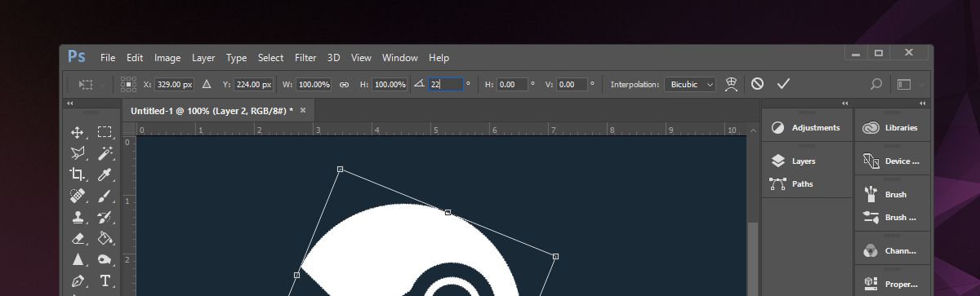The image size is (980, 296).
Task: Open the Interpolation Bicubic dropdown
Action: coord(690,84)
